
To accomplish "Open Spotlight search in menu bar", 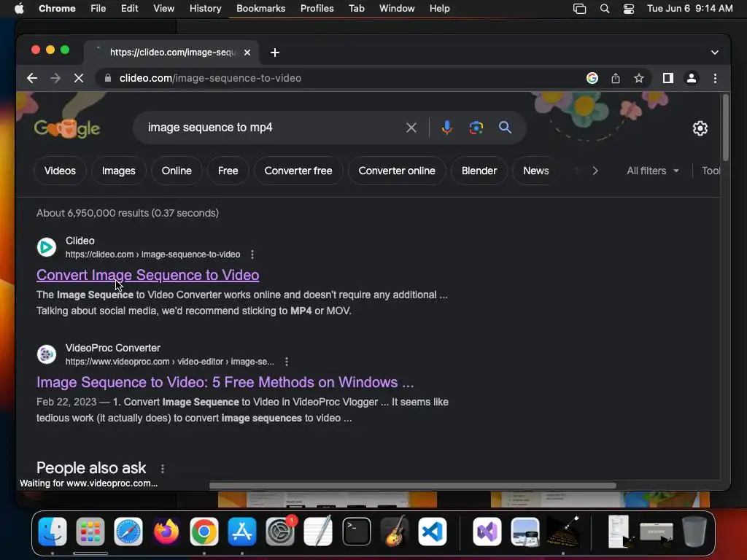I will [x=605, y=9].
